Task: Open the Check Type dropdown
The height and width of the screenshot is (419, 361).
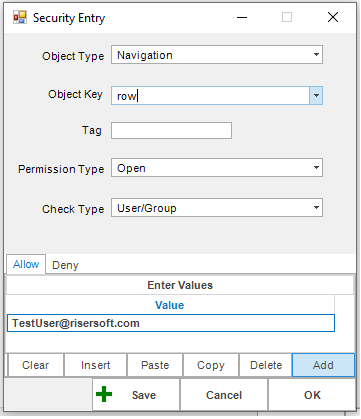Action: point(217,208)
